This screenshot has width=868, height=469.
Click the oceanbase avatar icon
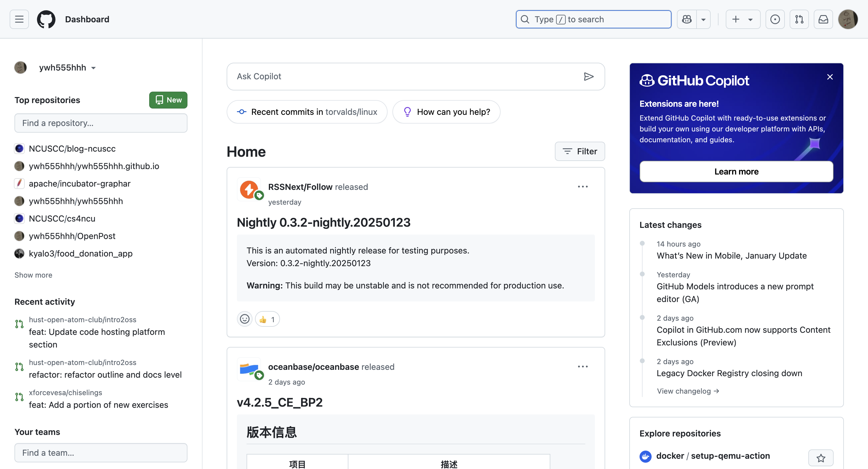[249, 369]
